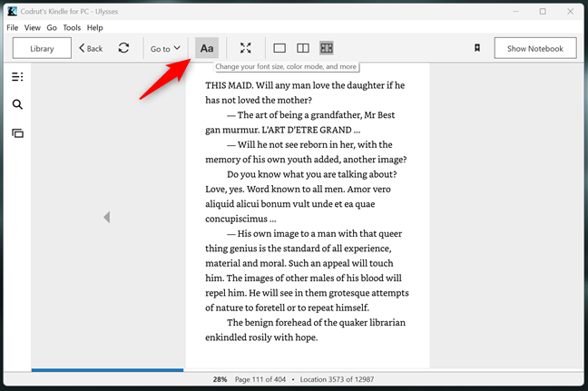This screenshot has height=391, width=588.
Task: Go Back using the Back button
Action: (91, 48)
